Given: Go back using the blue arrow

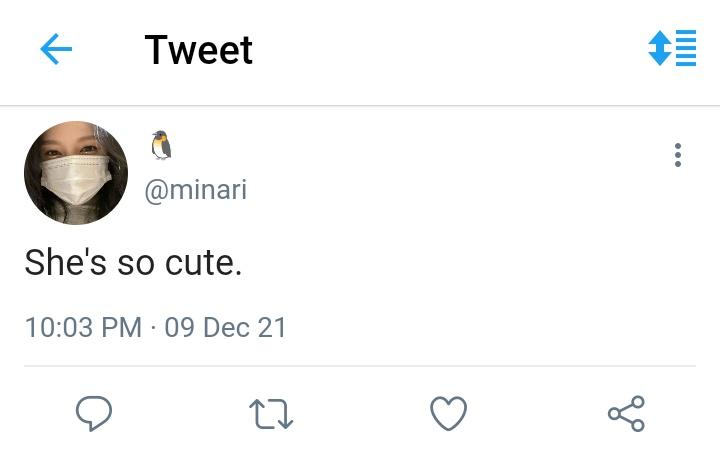Looking at the screenshot, I should pyautogui.click(x=56, y=49).
